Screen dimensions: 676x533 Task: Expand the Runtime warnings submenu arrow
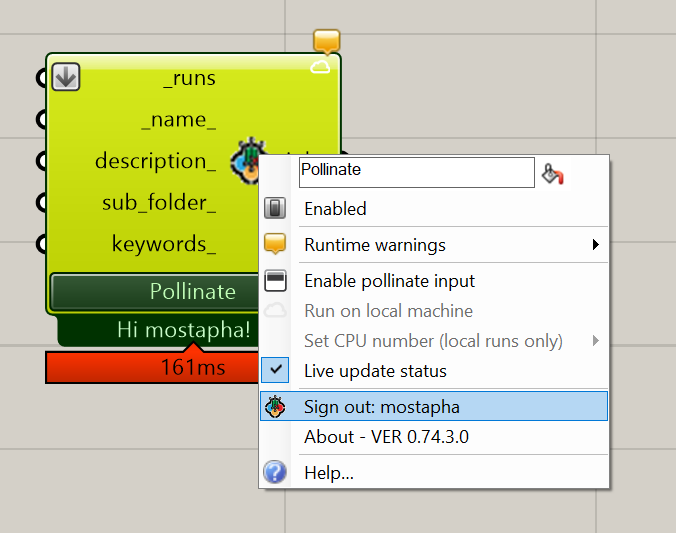pos(595,245)
